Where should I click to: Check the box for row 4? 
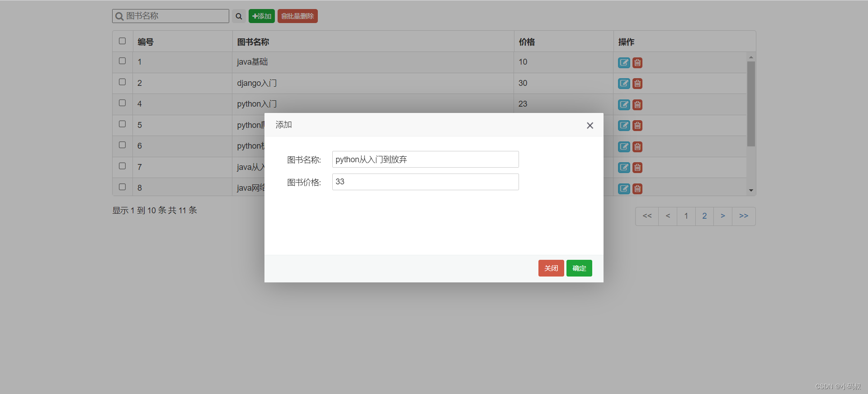123,103
